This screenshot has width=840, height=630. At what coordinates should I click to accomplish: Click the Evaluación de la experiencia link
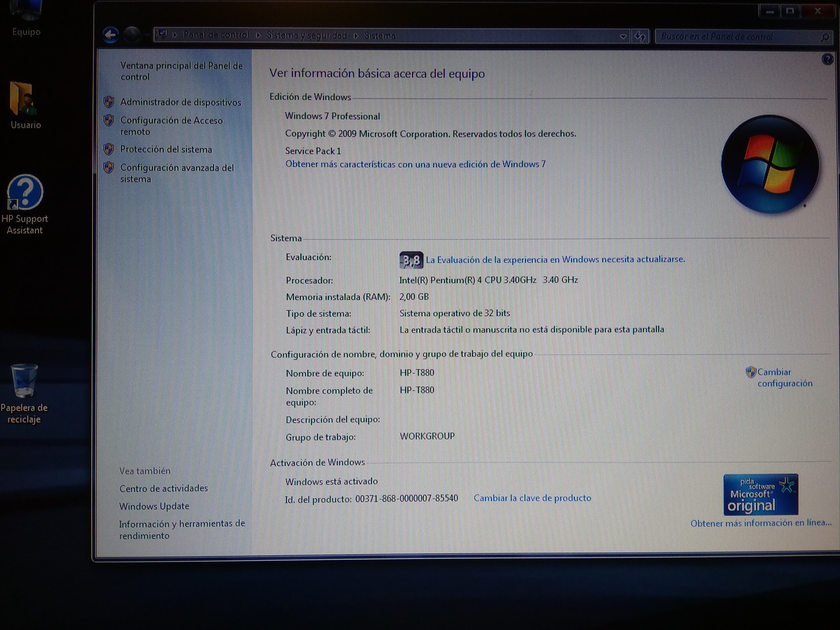pos(555,259)
